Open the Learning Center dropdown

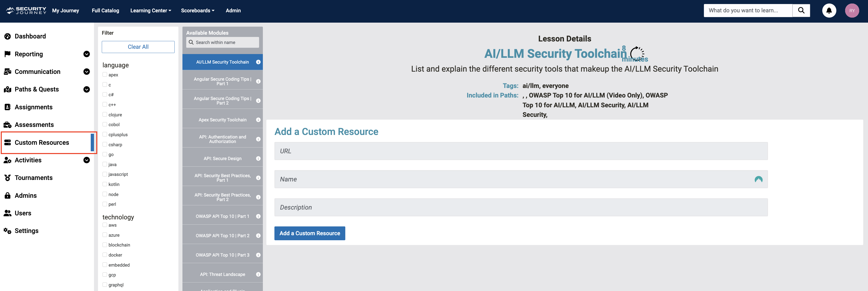[x=151, y=11]
